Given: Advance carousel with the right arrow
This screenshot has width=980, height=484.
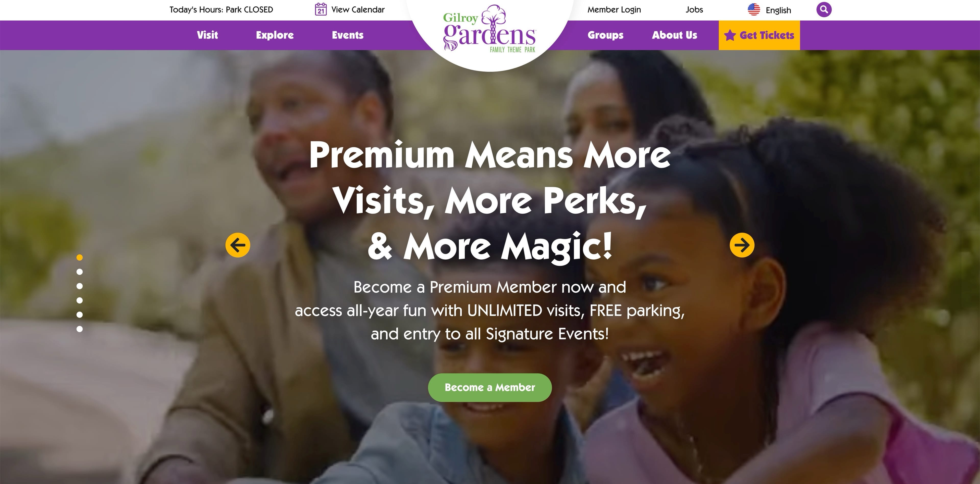Looking at the screenshot, I should pos(742,245).
